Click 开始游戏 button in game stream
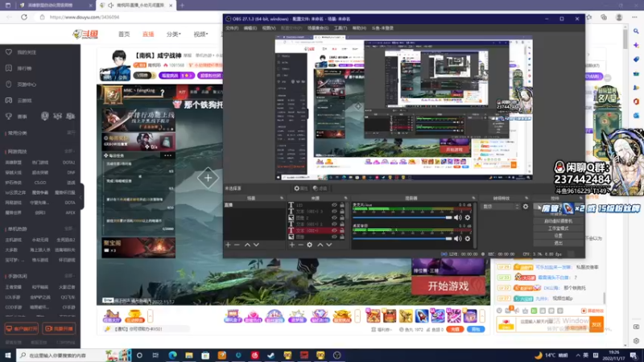The height and width of the screenshot is (362, 644). pyautogui.click(x=448, y=286)
